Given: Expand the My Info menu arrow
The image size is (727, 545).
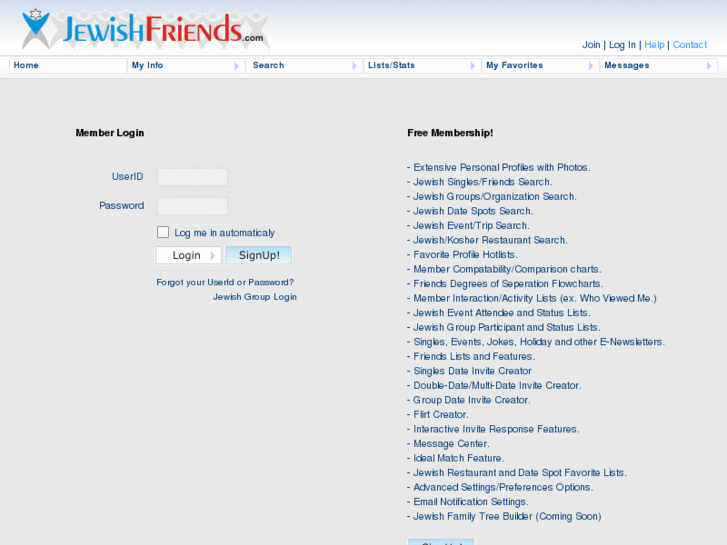Looking at the screenshot, I should (236, 66).
